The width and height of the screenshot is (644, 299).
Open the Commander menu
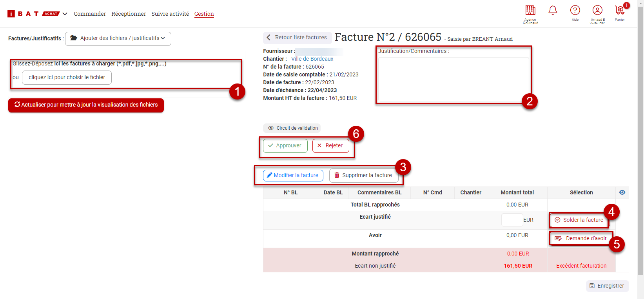90,14
